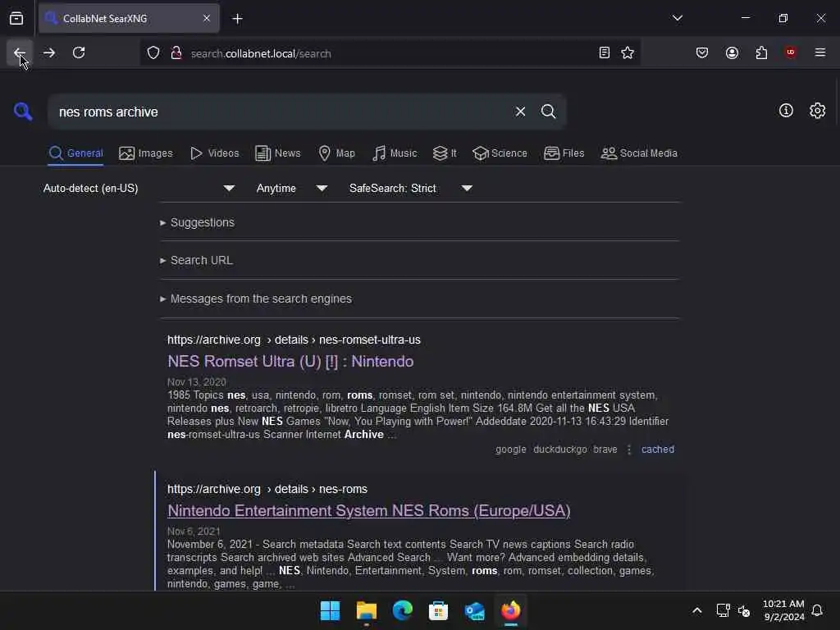
Task: Open the cached version link
Action: pos(657,450)
